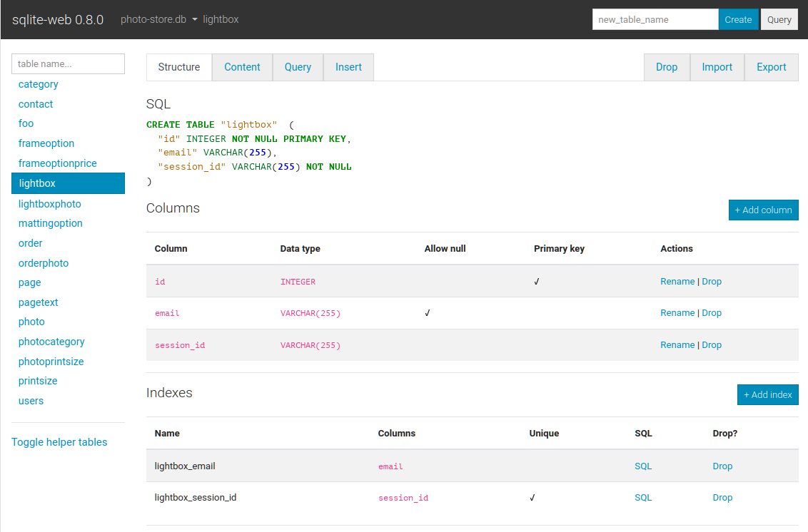Select the category table in sidebar

[x=38, y=84]
